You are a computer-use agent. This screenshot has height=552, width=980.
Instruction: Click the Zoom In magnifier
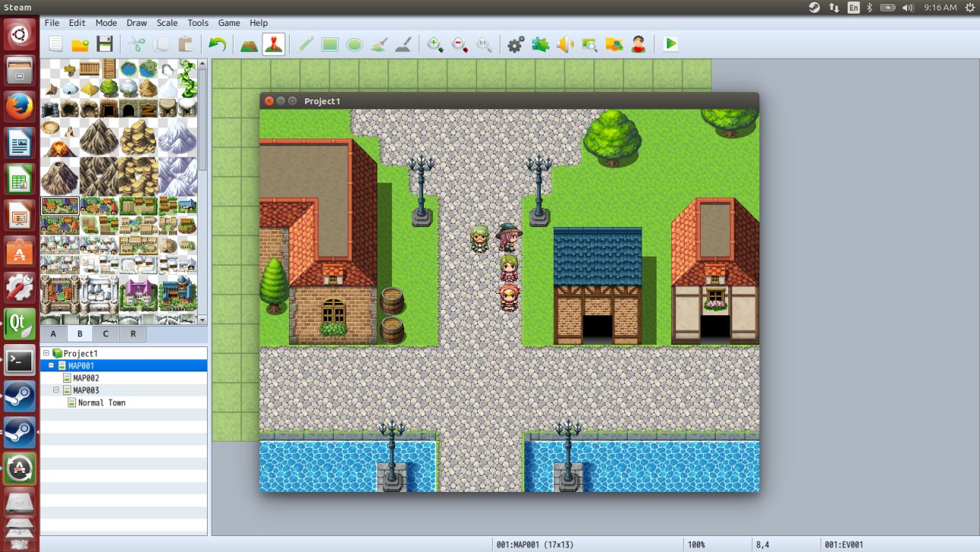pyautogui.click(x=435, y=44)
